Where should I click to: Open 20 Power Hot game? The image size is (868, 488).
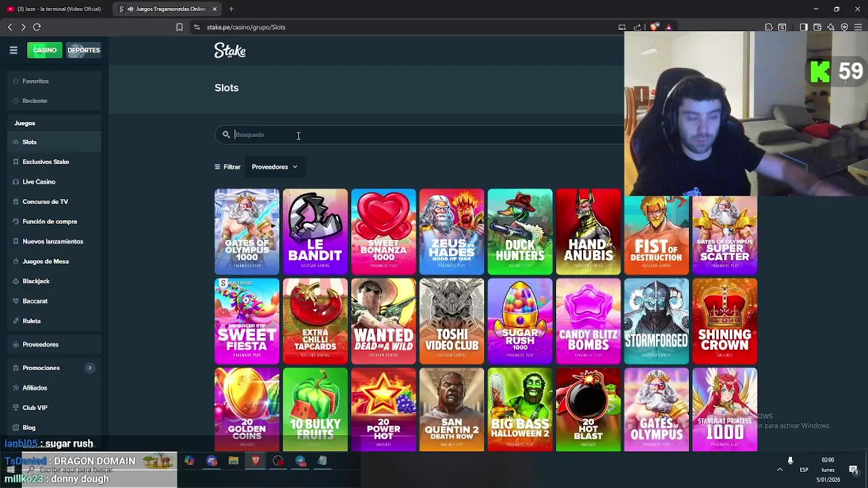click(x=383, y=409)
